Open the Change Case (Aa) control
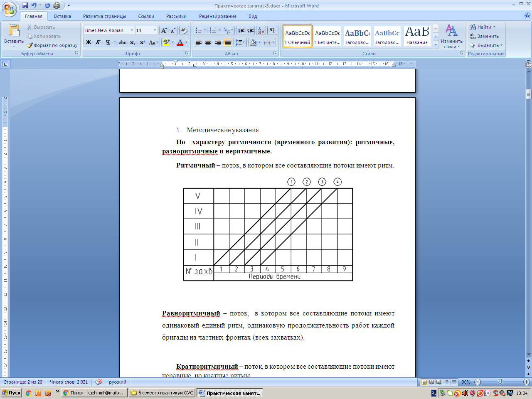The image size is (532, 399). [153, 42]
